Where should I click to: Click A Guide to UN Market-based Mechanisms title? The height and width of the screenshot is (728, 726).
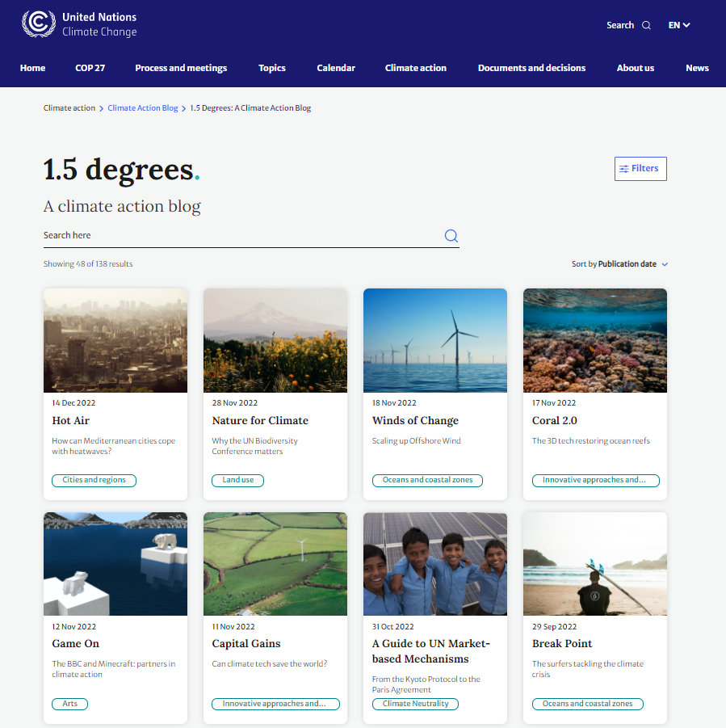431,651
